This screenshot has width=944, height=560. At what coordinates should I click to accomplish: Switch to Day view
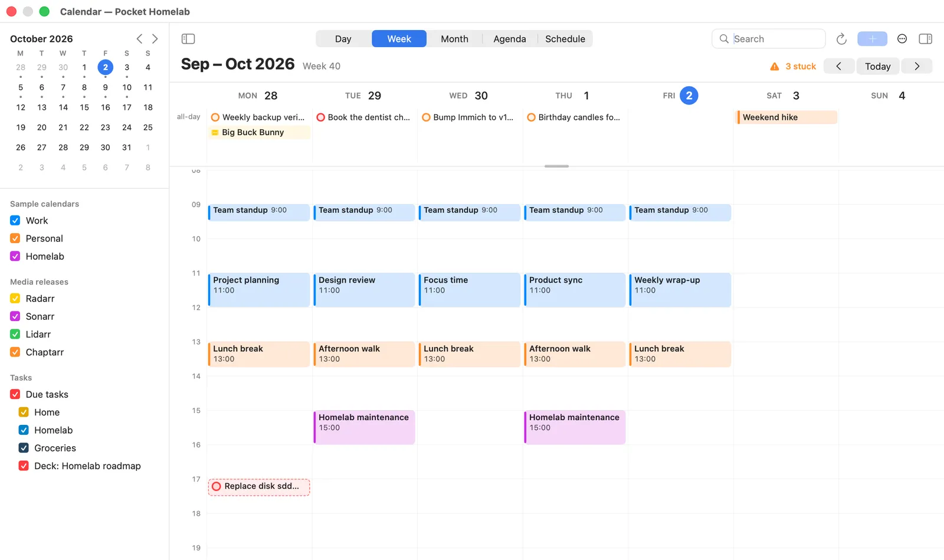pos(343,39)
